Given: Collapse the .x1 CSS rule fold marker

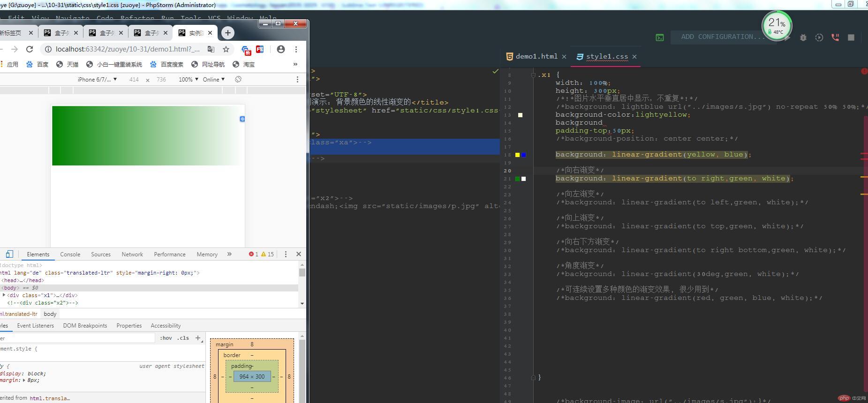Looking at the screenshot, I should (533, 75).
